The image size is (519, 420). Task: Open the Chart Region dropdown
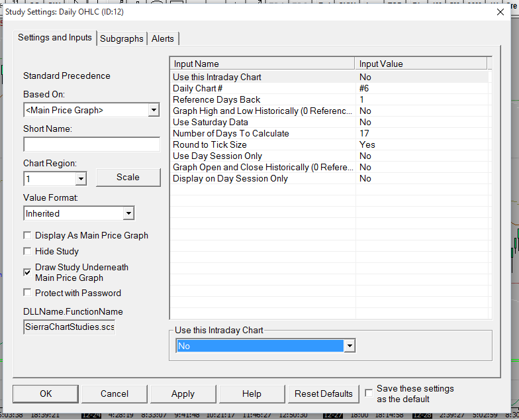click(x=81, y=179)
